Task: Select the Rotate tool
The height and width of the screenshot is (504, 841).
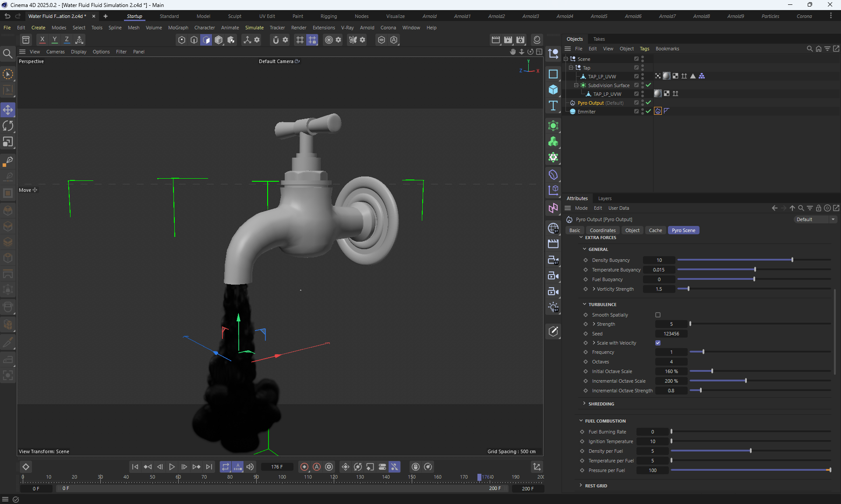Action: tap(8, 126)
